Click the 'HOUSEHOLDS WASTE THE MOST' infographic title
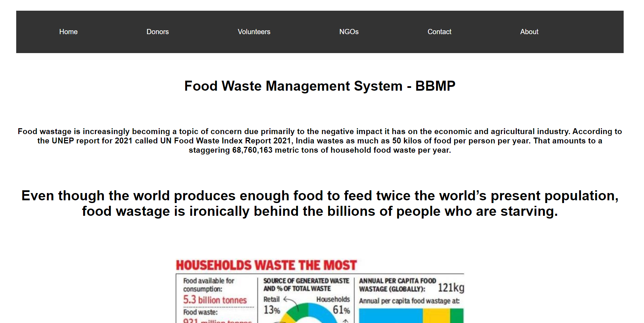Screen dimensions: 644x323 point(266,265)
